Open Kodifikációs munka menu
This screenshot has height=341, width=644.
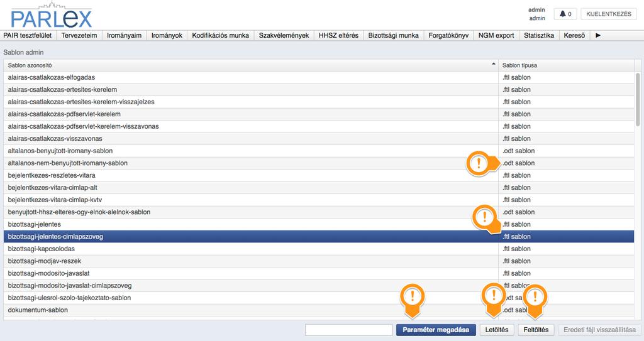click(x=221, y=35)
